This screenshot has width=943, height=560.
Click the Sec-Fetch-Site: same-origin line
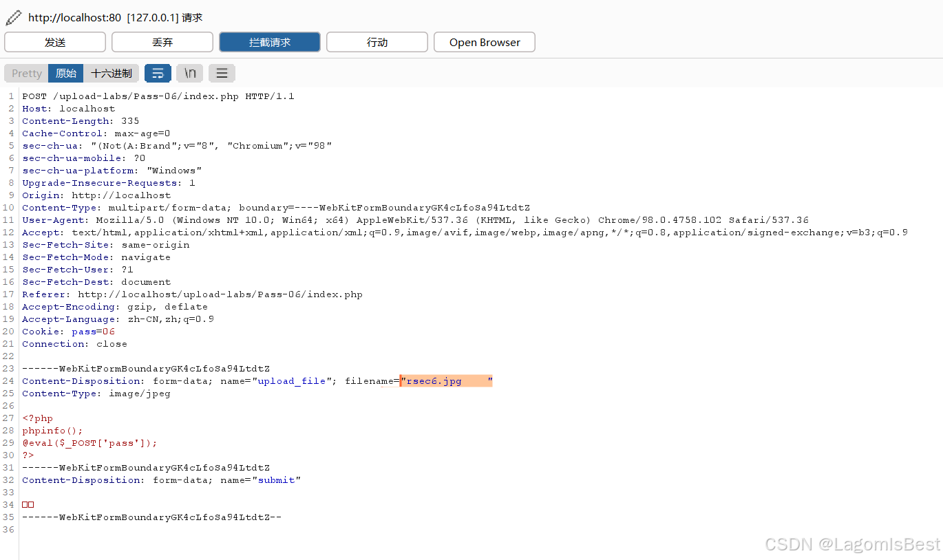(106, 245)
